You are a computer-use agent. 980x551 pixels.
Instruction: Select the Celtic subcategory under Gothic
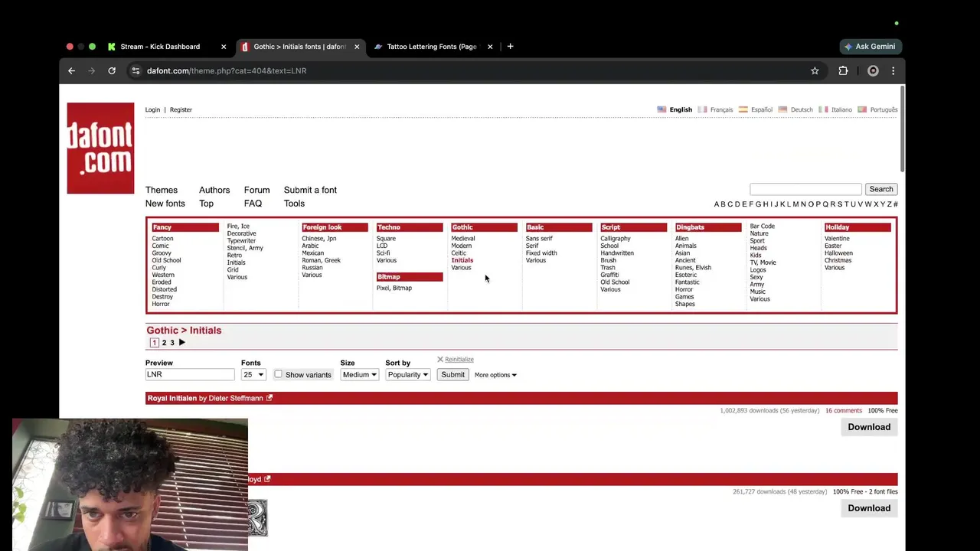[x=459, y=253]
